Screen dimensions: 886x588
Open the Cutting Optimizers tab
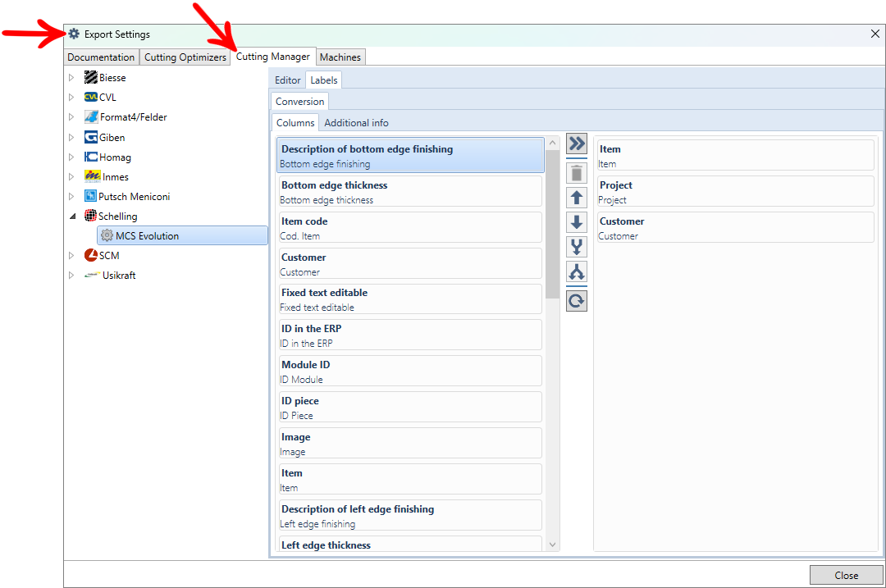[185, 57]
